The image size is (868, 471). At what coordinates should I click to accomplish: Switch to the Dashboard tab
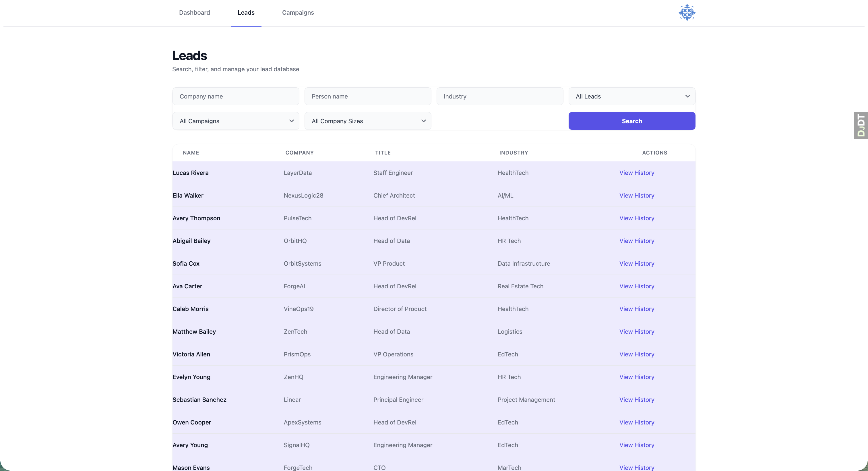coord(194,12)
